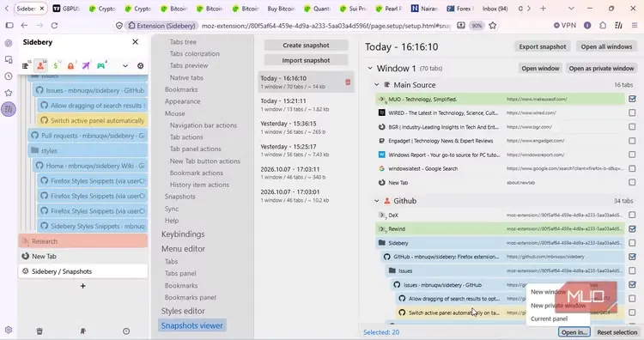Click the Create snapshot button

click(x=306, y=46)
